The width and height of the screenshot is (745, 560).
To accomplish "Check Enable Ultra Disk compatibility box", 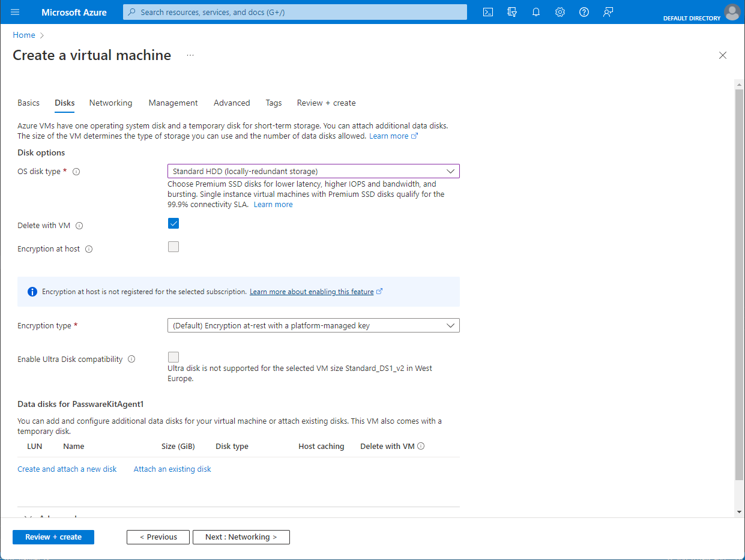I will coord(173,357).
